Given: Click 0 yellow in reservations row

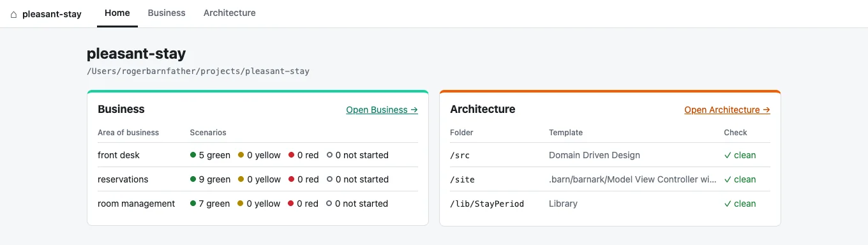Looking at the screenshot, I should pyautogui.click(x=259, y=179).
